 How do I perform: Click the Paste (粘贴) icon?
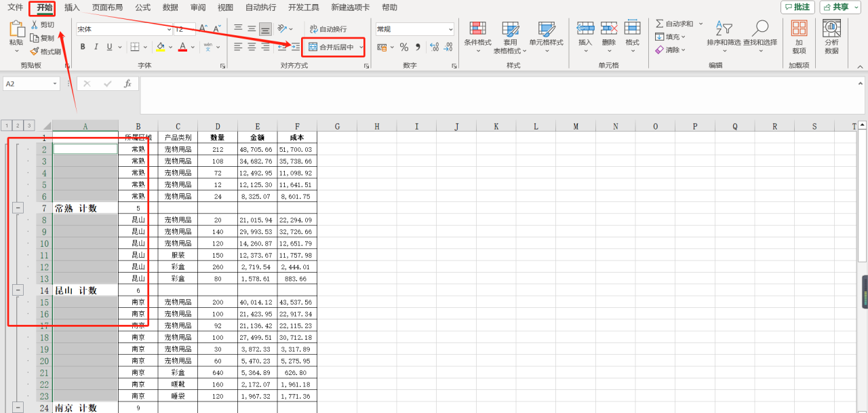(16, 28)
